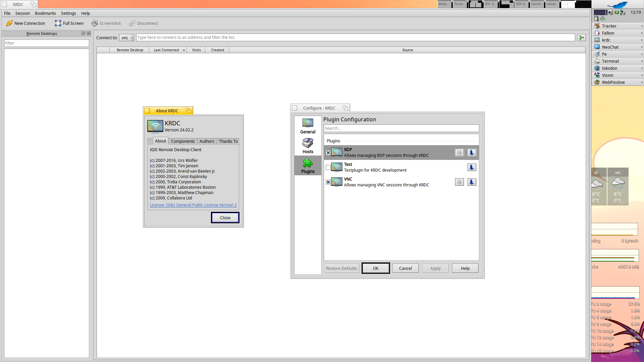Click the connect address input field
Viewport: 644px width, 362px height.
356,38
